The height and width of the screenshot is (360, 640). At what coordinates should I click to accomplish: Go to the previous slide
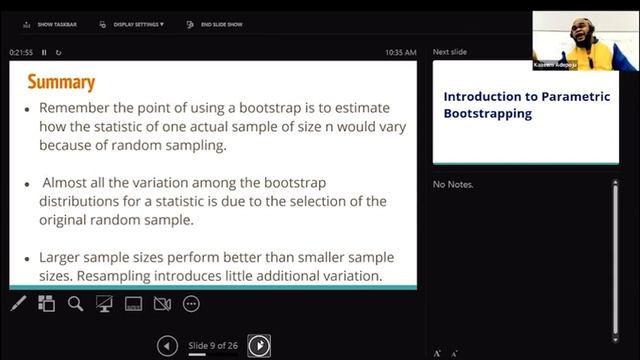(167, 346)
